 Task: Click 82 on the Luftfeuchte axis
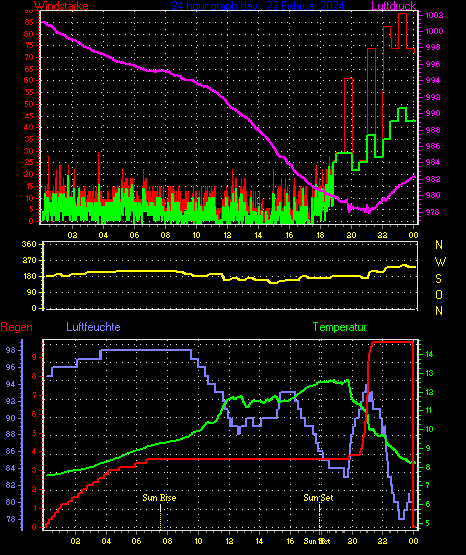pyautogui.click(x=11, y=485)
